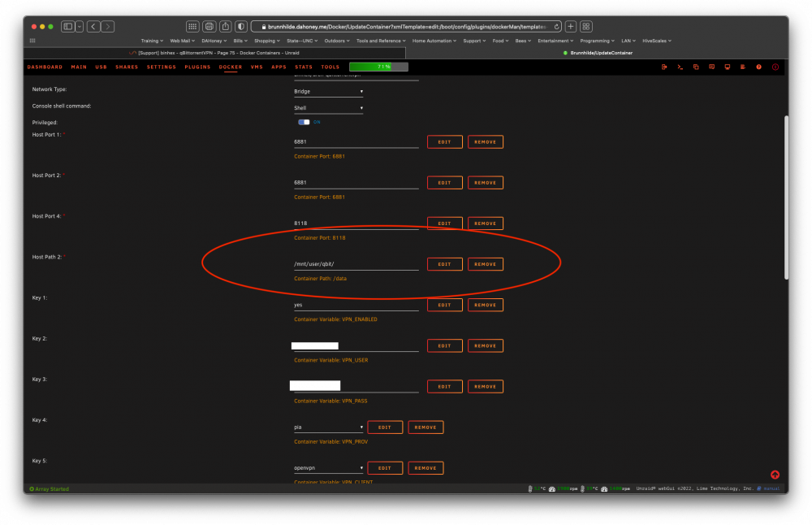This screenshot has height=525, width=812.
Task: Click the print icon in Safari toolbar
Action: coord(209,27)
